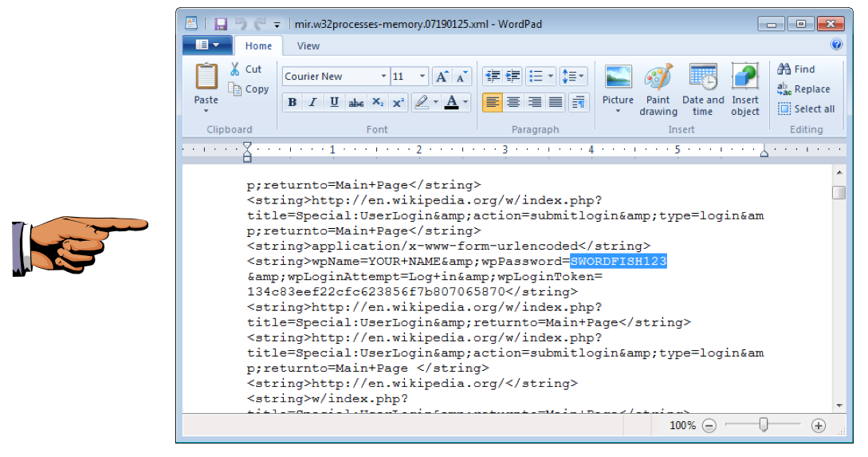Screen dimensions: 868x457
Task: Click the Picture insert icon
Action: coord(618,77)
